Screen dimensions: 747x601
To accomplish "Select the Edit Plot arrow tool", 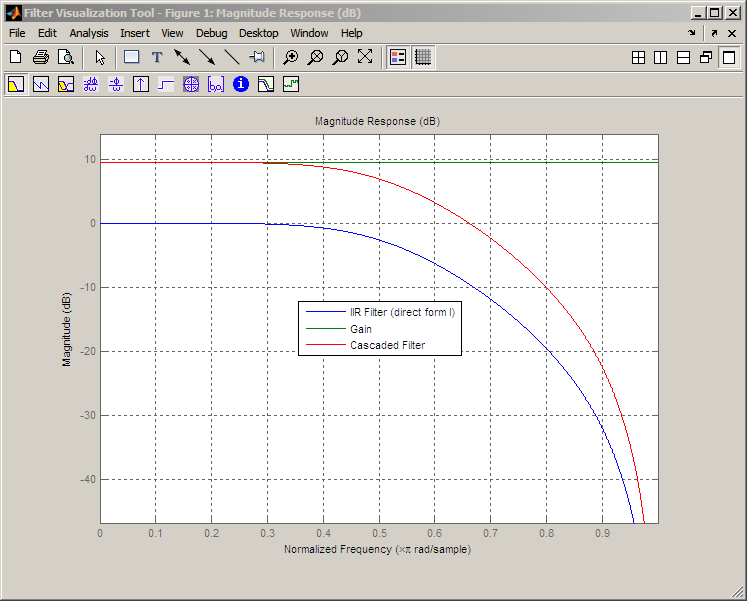I will point(100,57).
